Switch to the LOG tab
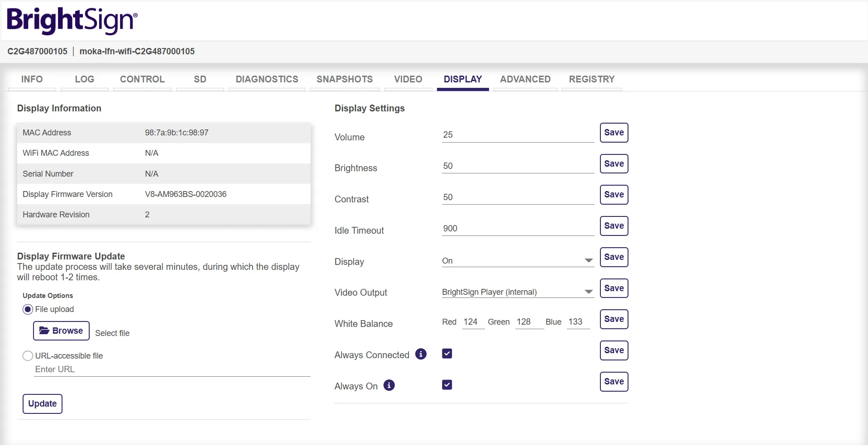868x446 pixels. coord(85,79)
